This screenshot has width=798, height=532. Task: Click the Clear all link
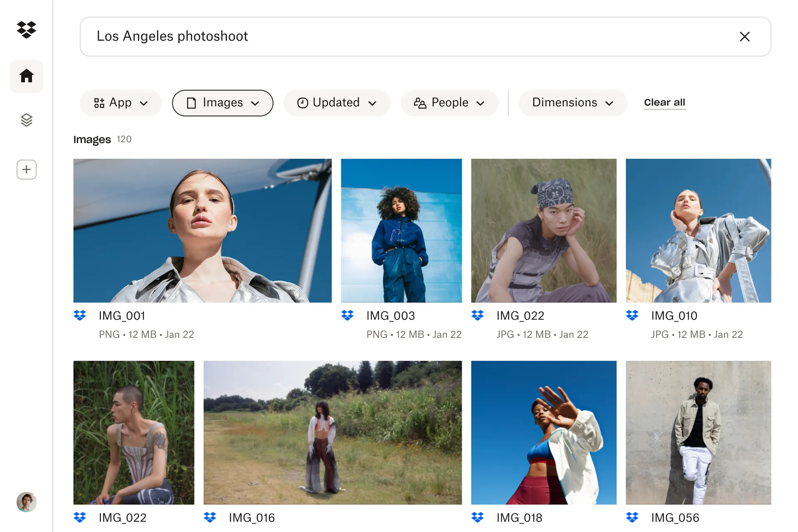664,102
